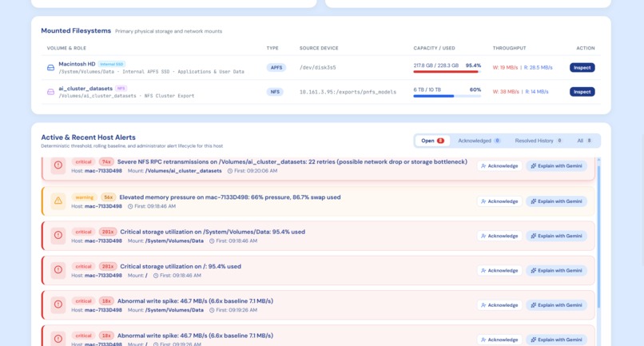The width and height of the screenshot is (644, 346).
Task: Explain NFS RPC retransmissions alert with Gemini
Action: tap(557, 166)
